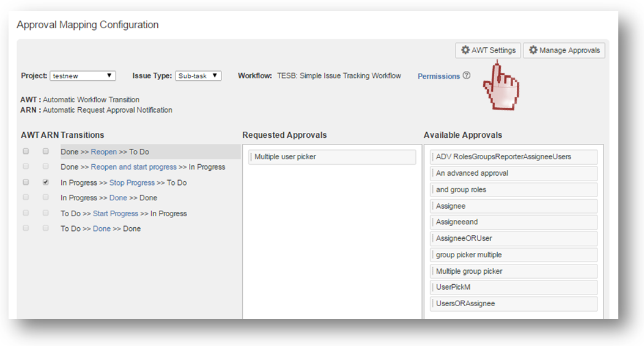Viewport: 644px width, 346px height.
Task: Select ADV RolesGroupsReporterAssigneeUsers approval item
Action: (x=513, y=157)
